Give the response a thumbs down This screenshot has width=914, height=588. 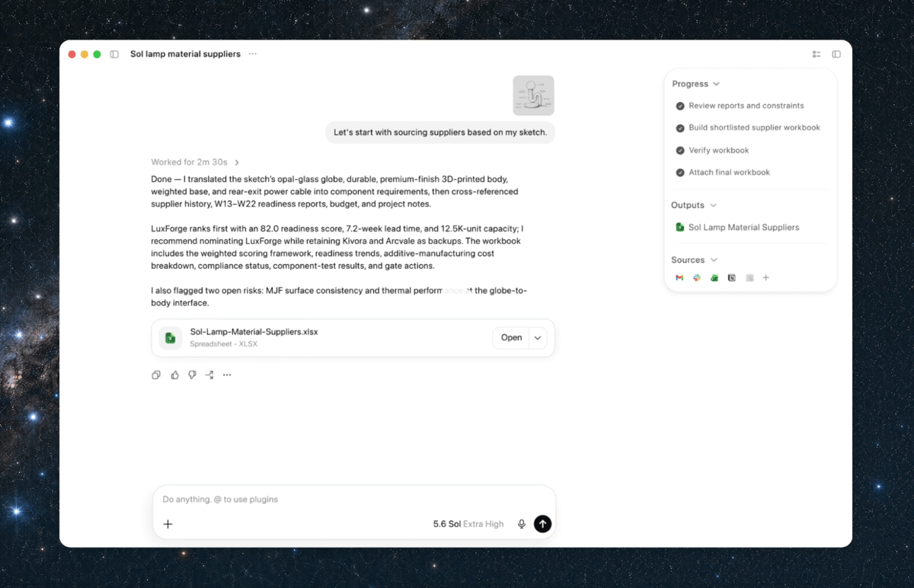pos(192,375)
